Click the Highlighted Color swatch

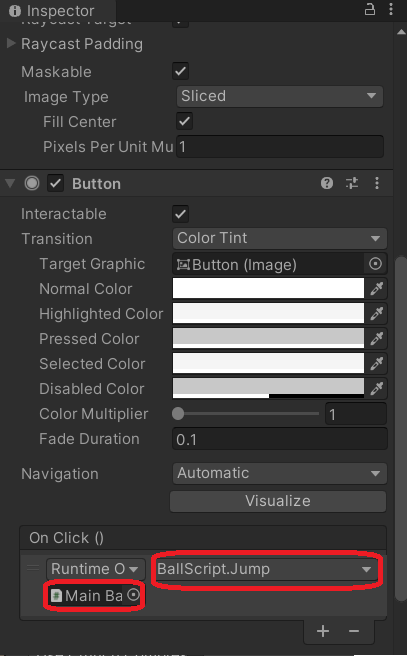point(268,313)
